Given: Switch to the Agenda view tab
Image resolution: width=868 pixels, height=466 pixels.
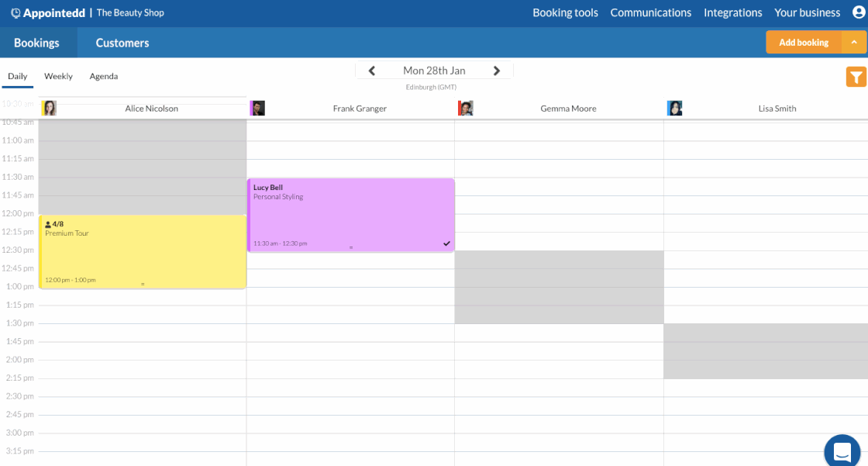Looking at the screenshot, I should (x=104, y=76).
